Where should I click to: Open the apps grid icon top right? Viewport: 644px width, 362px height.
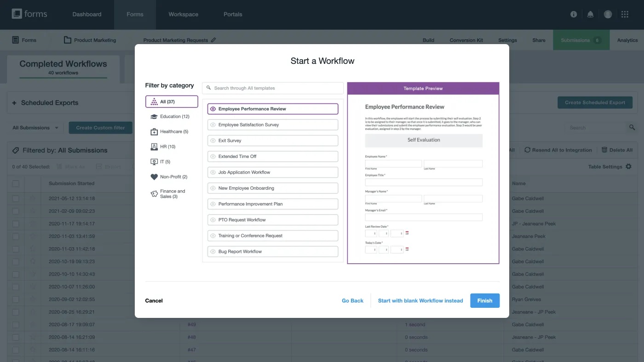[x=625, y=14]
